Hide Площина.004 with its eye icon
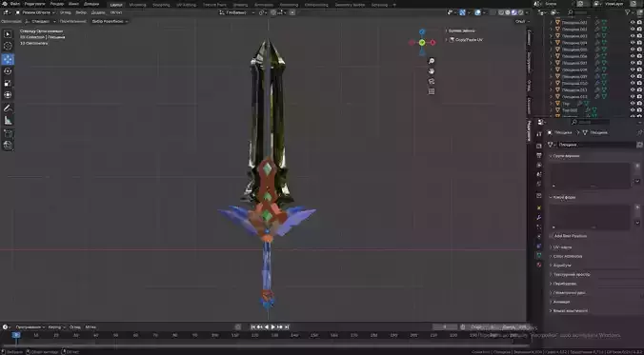The height and width of the screenshot is (355, 644). pos(633,43)
